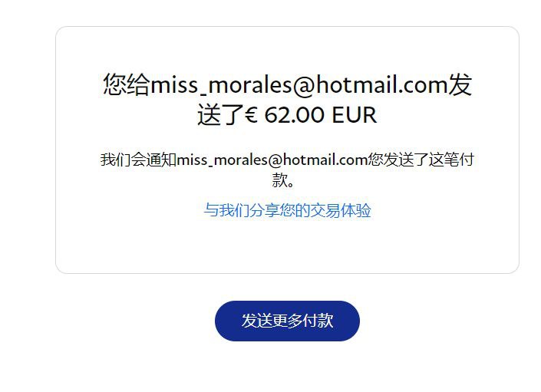Viewport: 541px width, 392px height.
Task: Click the 送了 characters before the amount
Action: click(x=221, y=115)
